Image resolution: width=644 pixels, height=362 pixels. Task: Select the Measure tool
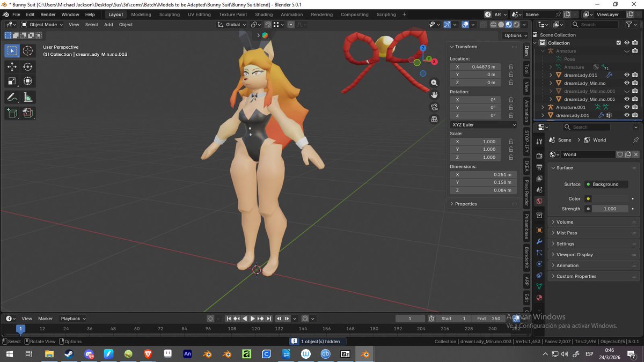click(28, 97)
